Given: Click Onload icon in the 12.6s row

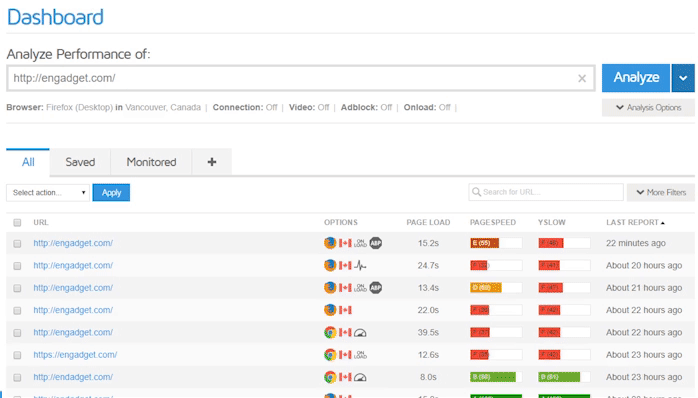Looking at the screenshot, I should pos(360,355).
